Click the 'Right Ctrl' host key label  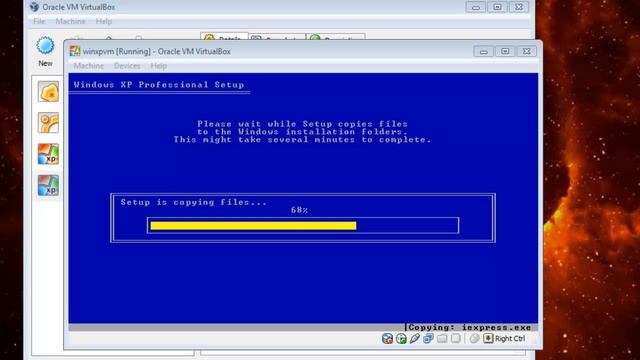(510, 339)
